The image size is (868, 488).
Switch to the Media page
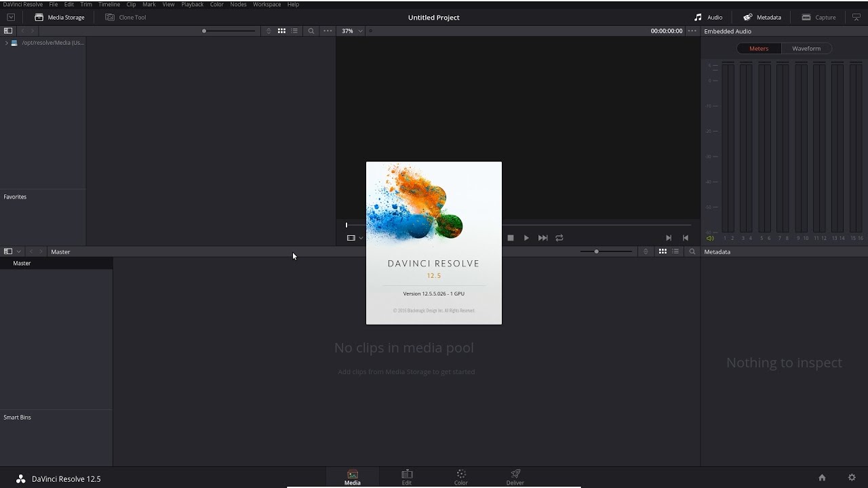coord(353,477)
